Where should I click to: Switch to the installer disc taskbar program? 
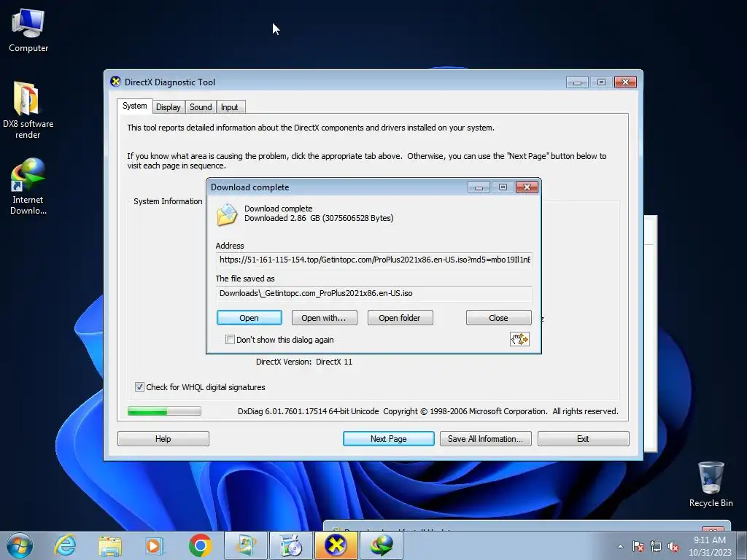pos(290,545)
